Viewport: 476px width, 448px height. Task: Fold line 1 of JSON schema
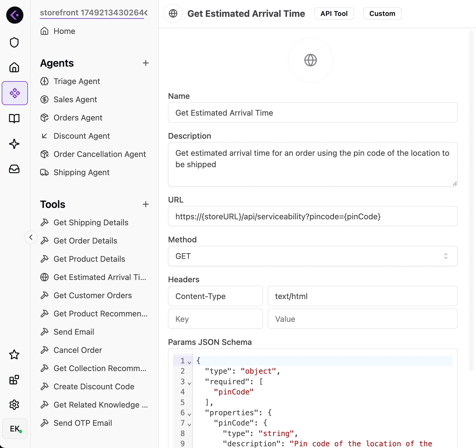(x=189, y=362)
